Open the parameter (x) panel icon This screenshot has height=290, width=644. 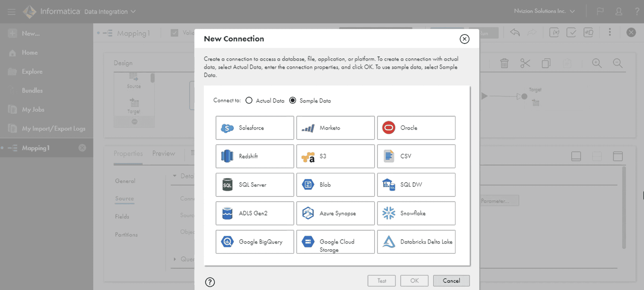coord(554,32)
